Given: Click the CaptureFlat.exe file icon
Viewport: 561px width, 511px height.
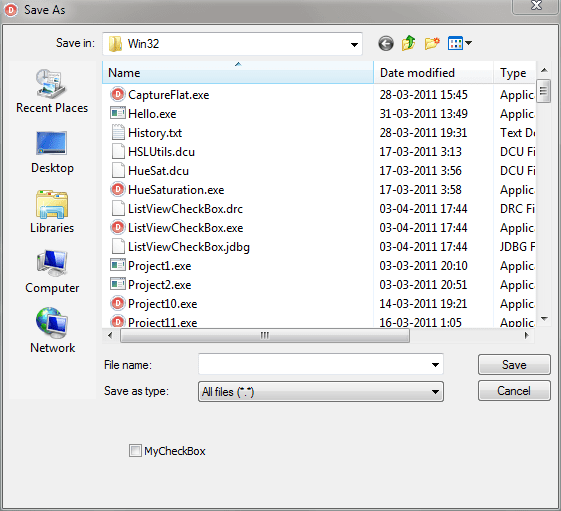Looking at the screenshot, I should [118, 94].
